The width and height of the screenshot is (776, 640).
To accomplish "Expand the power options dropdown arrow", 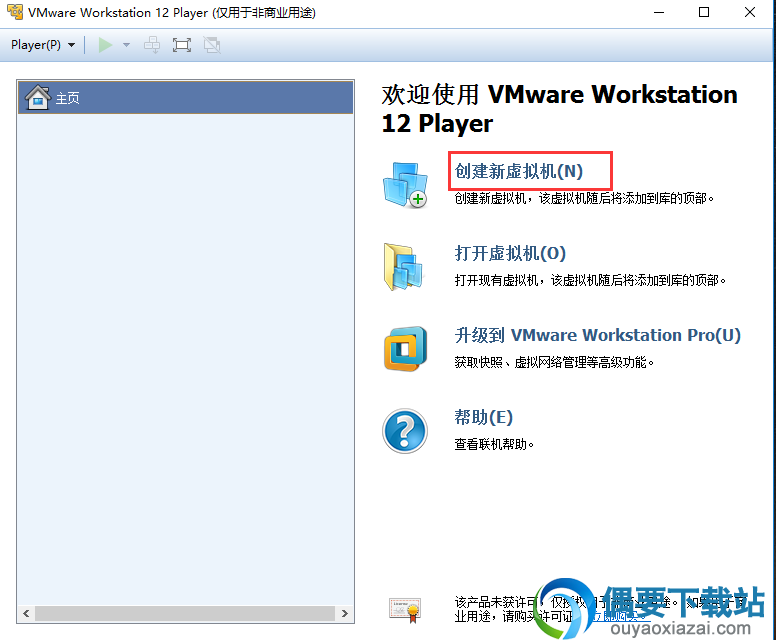I will click(126, 45).
